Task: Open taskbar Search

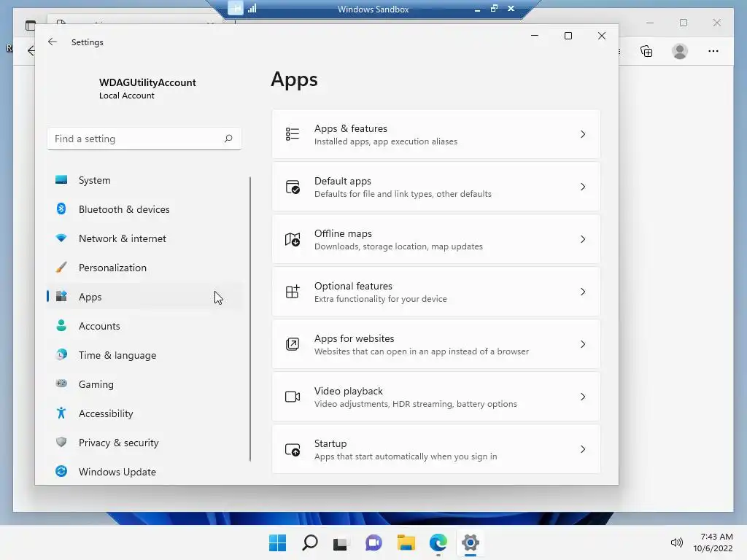Action: pos(309,542)
